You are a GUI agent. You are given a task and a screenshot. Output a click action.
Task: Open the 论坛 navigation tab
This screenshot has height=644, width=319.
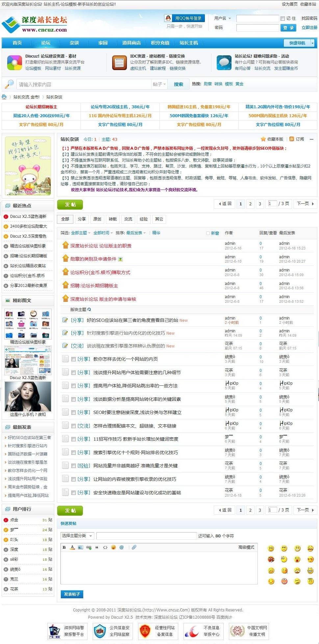46,43
